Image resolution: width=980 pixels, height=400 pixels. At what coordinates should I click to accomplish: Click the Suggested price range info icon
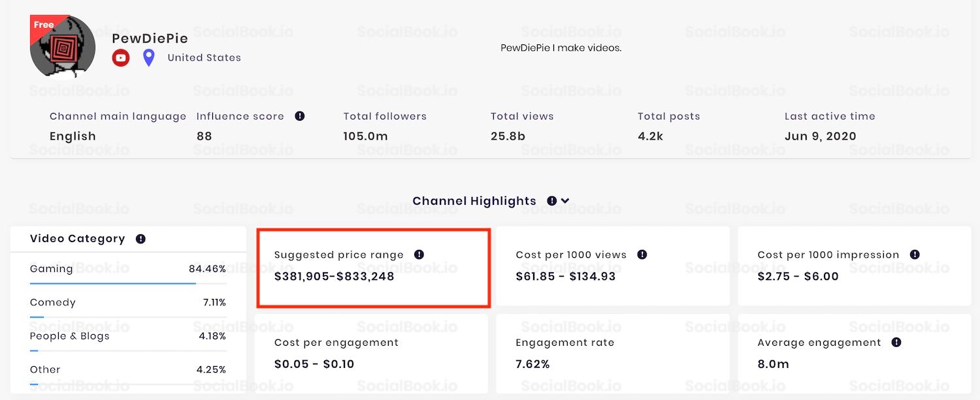click(419, 254)
